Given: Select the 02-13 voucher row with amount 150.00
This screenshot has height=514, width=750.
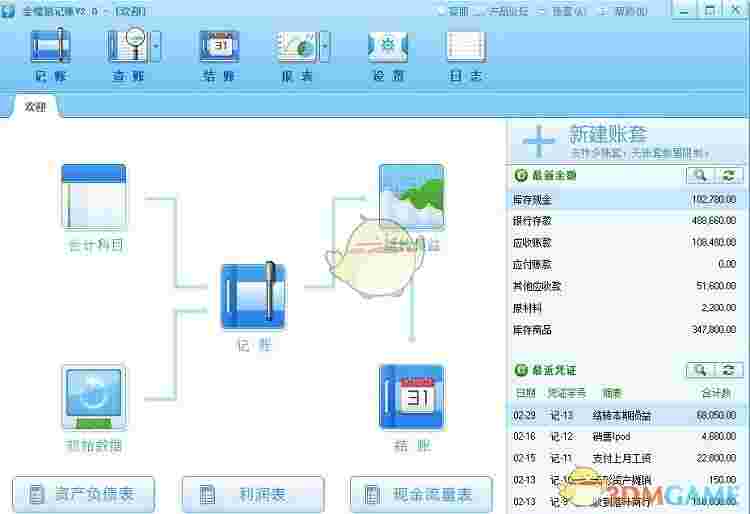Looking at the screenshot, I should tap(626, 480).
